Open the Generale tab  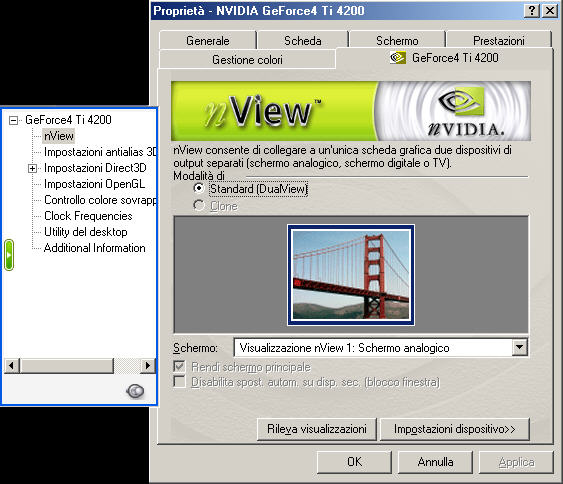[x=208, y=41]
